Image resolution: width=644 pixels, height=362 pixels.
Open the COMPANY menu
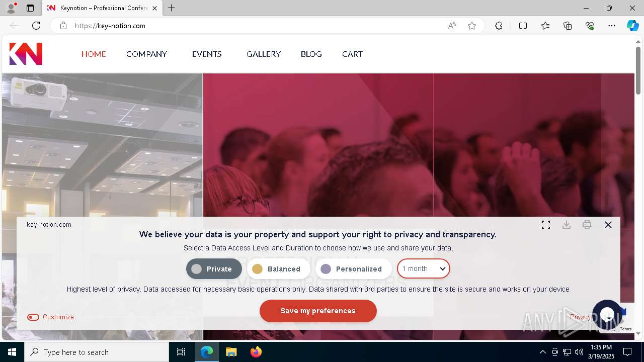(146, 54)
